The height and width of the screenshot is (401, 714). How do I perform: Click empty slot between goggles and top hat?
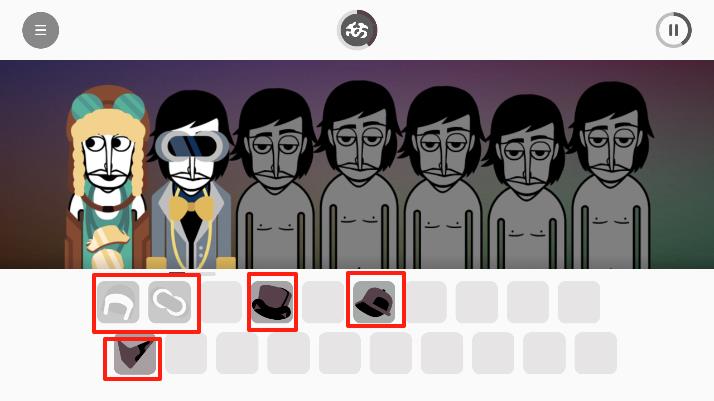click(x=221, y=302)
